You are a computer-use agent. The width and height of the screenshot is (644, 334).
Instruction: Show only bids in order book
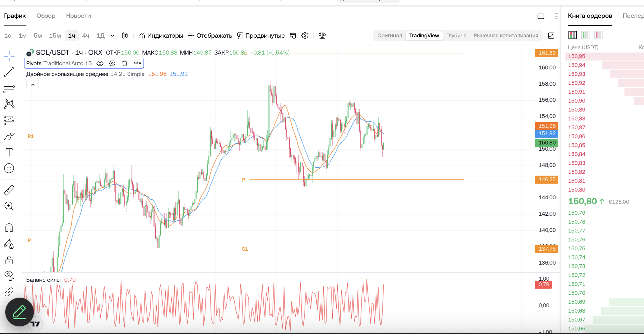[585, 35]
